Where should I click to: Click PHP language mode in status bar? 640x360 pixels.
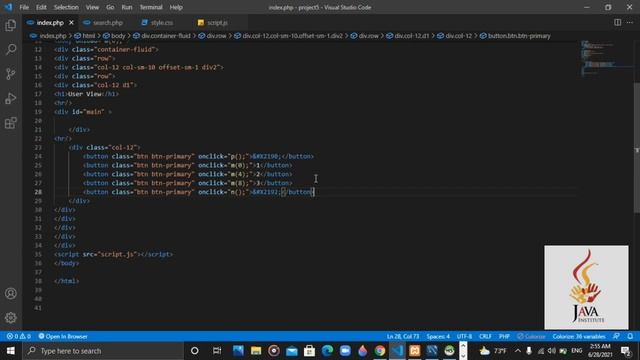pyautogui.click(x=504, y=336)
